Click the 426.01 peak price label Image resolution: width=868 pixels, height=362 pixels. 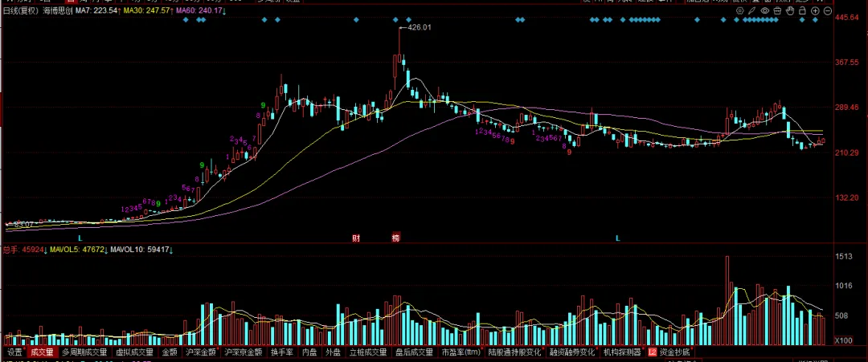click(419, 26)
